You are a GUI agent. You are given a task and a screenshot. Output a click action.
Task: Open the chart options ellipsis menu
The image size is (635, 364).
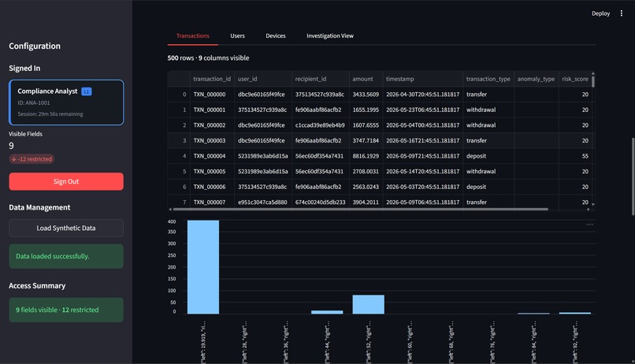coord(589,225)
